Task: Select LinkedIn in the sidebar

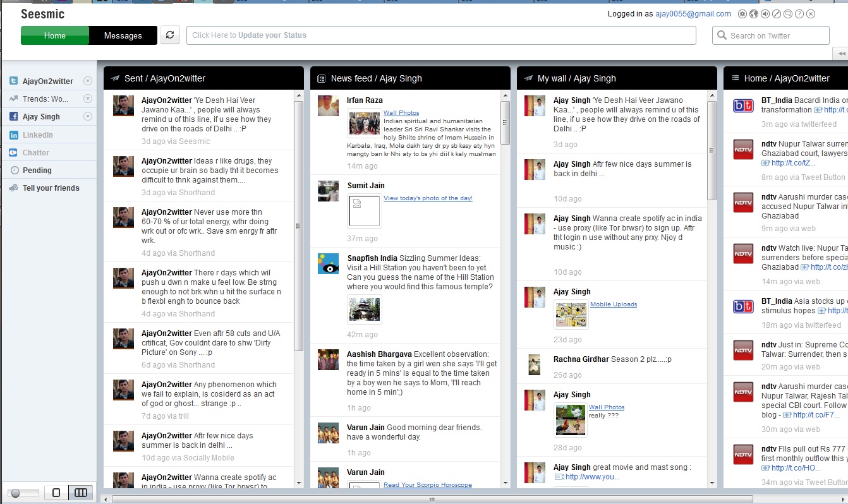Action: pos(38,135)
